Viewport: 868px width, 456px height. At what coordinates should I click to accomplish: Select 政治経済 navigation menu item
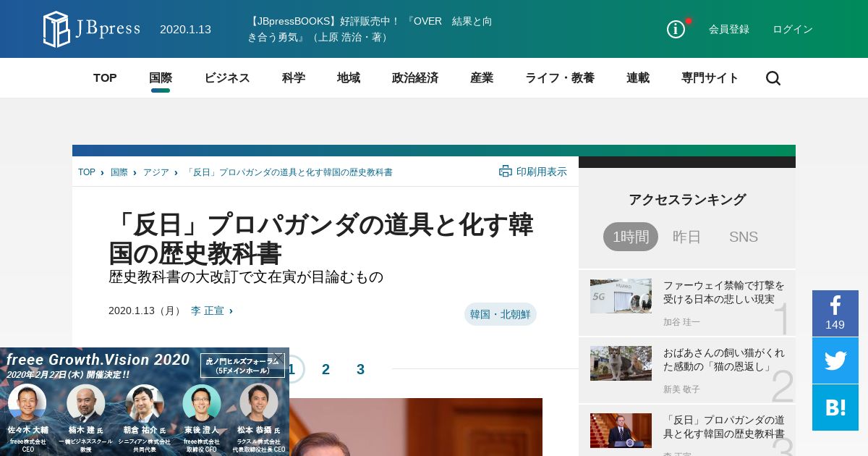pyautogui.click(x=415, y=78)
